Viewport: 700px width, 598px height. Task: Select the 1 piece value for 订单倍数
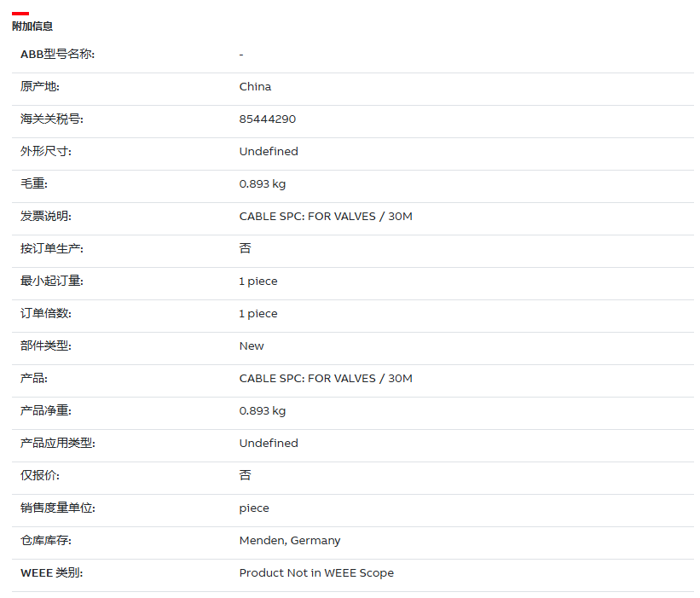258,314
